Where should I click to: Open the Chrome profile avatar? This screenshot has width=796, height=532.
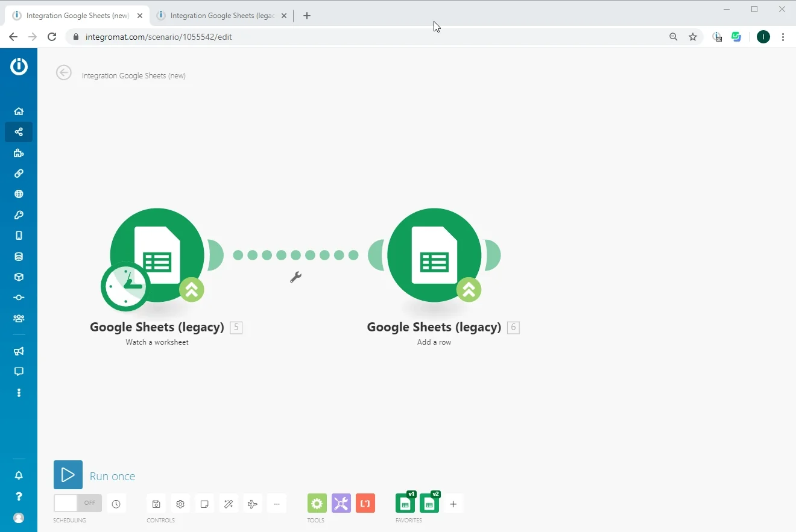[x=763, y=37]
